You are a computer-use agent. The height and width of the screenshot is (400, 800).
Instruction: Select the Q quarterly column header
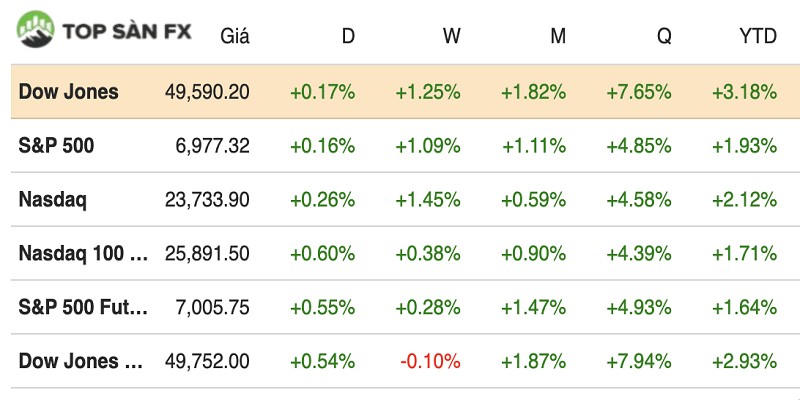(x=664, y=37)
